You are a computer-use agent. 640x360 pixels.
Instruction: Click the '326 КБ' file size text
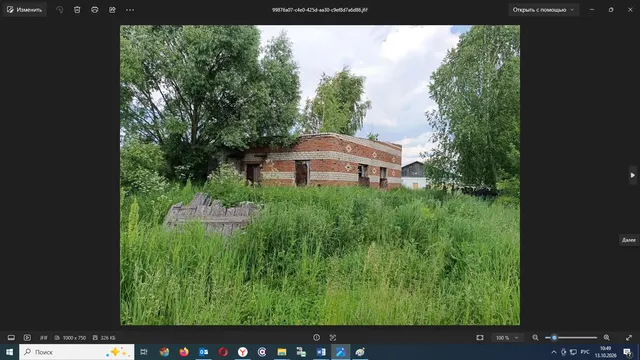pos(108,338)
